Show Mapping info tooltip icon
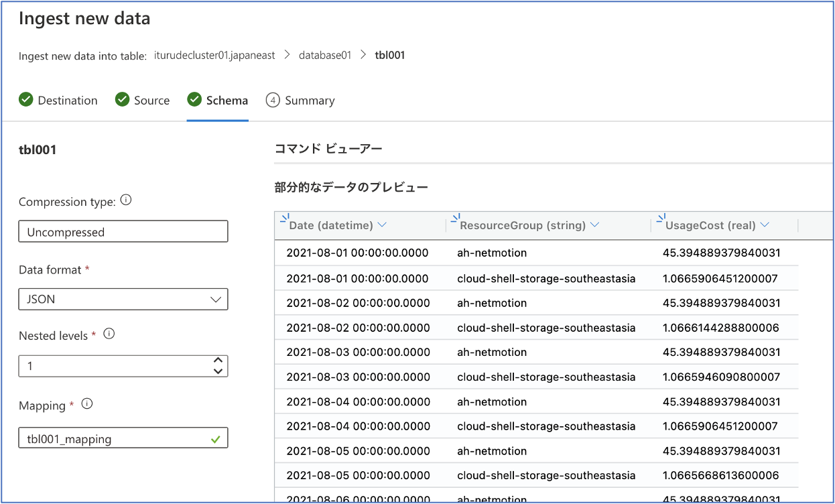 click(86, 404)
